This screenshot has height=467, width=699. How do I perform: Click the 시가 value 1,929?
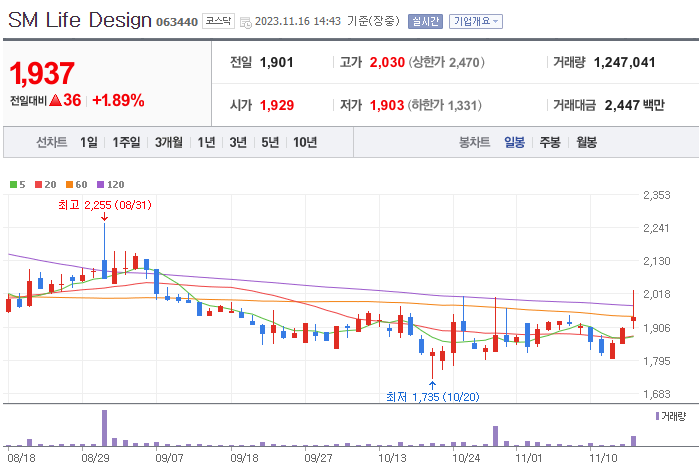click(x=277, y=105)
